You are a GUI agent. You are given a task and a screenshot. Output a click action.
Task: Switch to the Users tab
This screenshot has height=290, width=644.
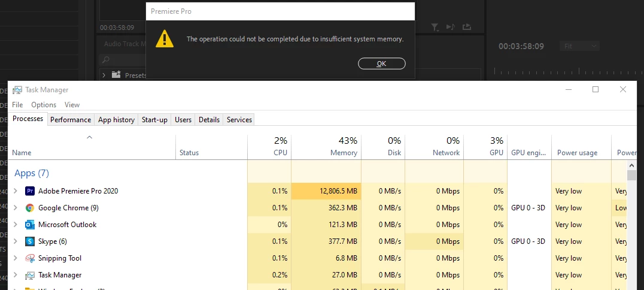pyautogui.click(x=183, y=120)
